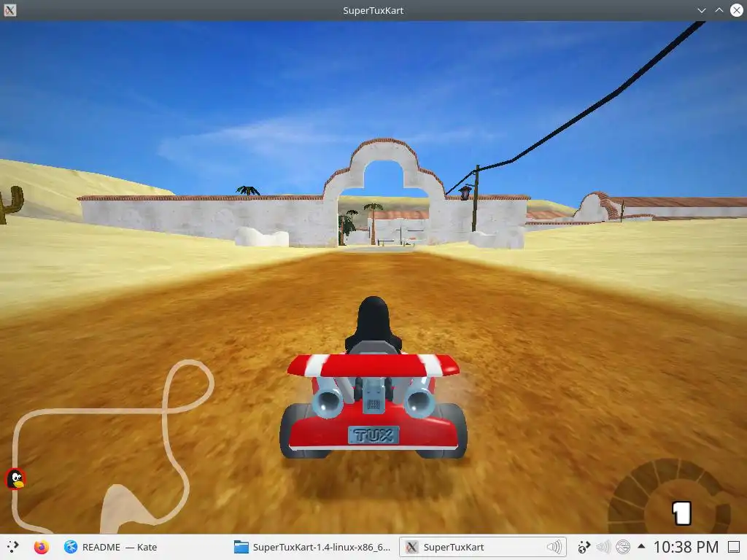Screen dimensions: 747x560
Task: Click the Tux penguin marker on minimap
Action: pos(16,478)
